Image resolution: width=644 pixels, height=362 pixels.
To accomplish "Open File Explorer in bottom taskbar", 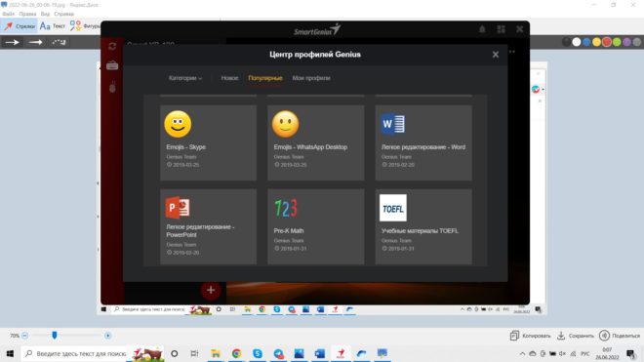I will pos(216,353).
